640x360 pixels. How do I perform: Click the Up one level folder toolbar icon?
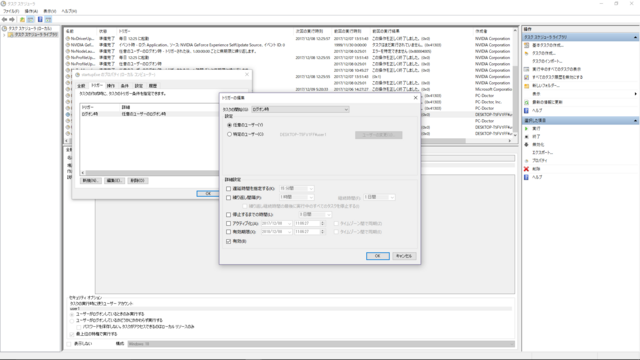click(22, 19)
